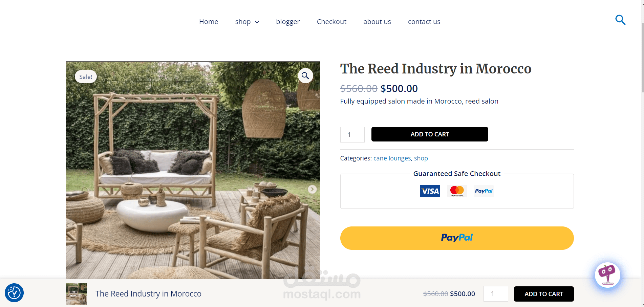Click the main ADD TO CART button
644x307 pixels.
click(430, 134)
